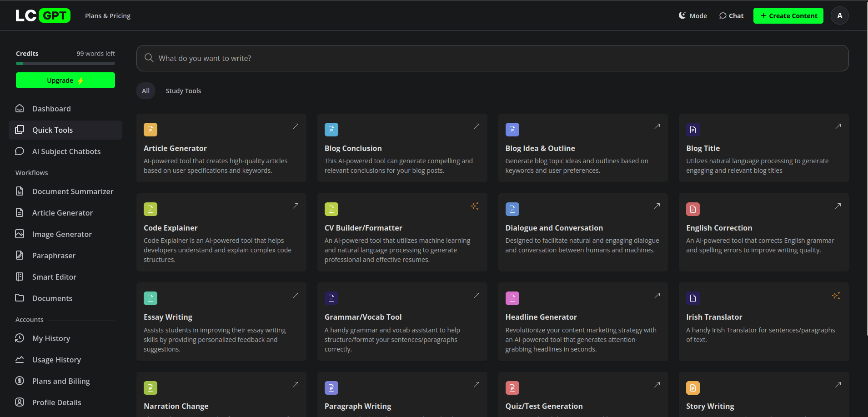Click the LC GPT logo
This screenshot has height=417, width=868.
point(43,15)
